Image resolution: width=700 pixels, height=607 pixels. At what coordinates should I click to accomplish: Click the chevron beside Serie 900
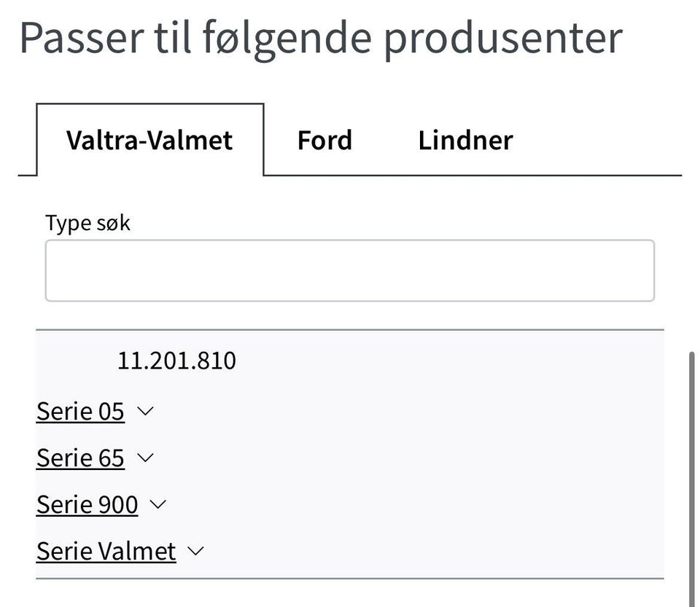[x=157, y=504]
